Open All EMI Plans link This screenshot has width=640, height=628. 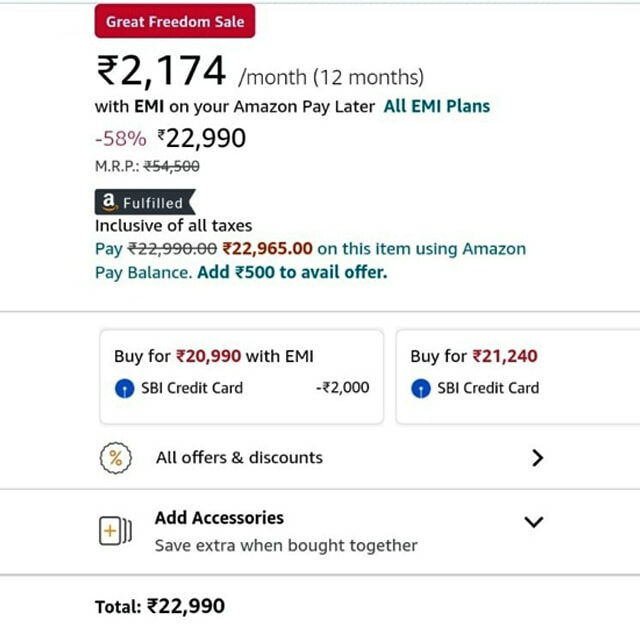tap(437, 107)
